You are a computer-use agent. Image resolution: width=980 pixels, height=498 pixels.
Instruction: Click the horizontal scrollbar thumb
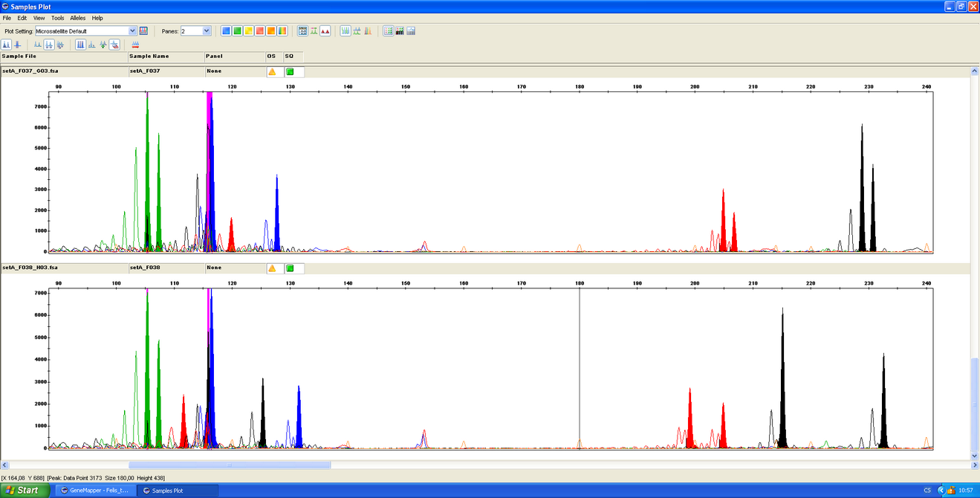coord(229,465)
